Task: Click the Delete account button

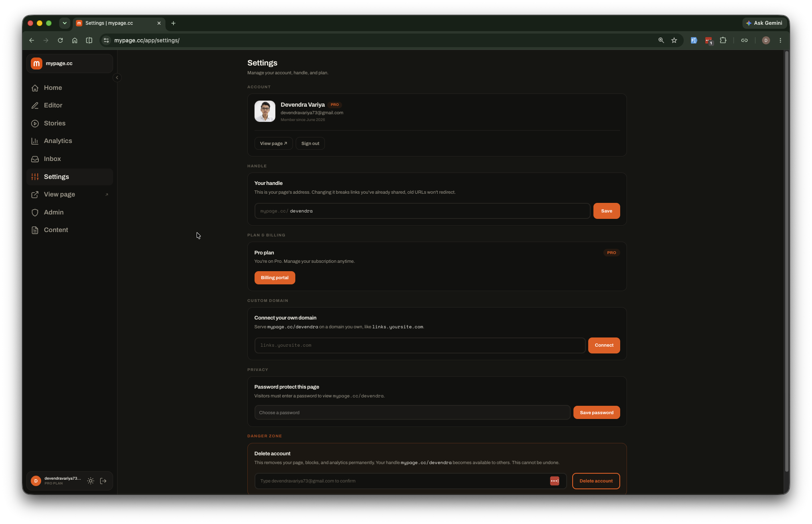Action: click(596, 481)
